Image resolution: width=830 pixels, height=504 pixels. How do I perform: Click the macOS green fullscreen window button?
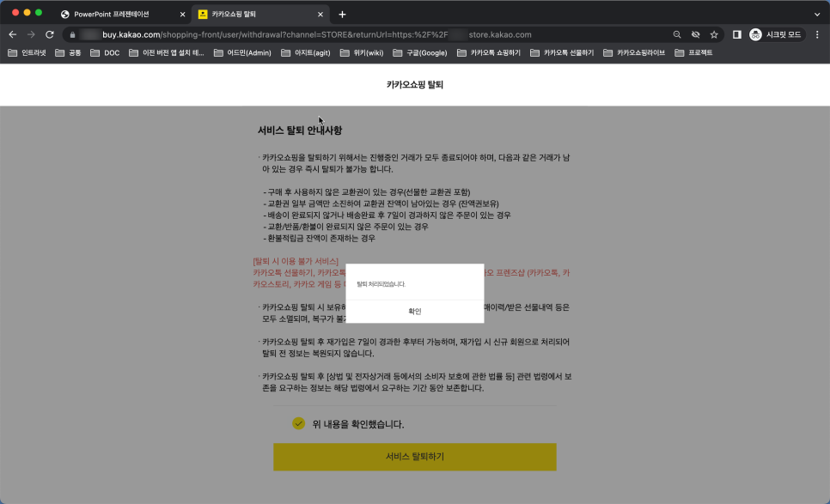39,12
